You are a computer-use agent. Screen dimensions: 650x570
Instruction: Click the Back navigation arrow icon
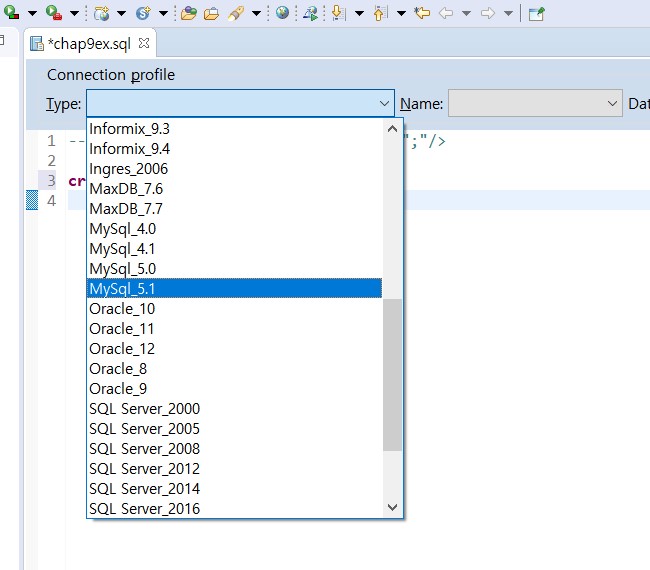pos(446,13)
